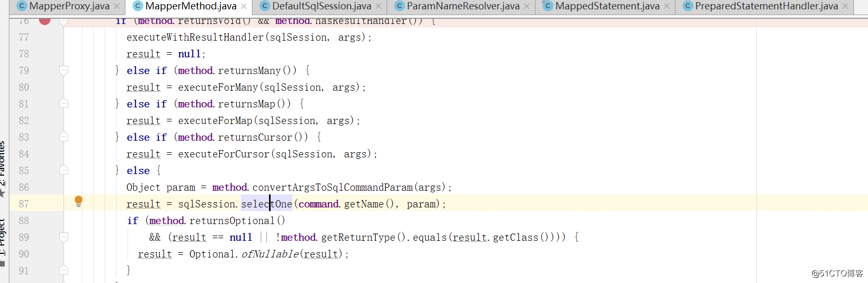Click line number 90 in the gutter
The width and height of the screenshot is (868, 283).
[24, 254]
